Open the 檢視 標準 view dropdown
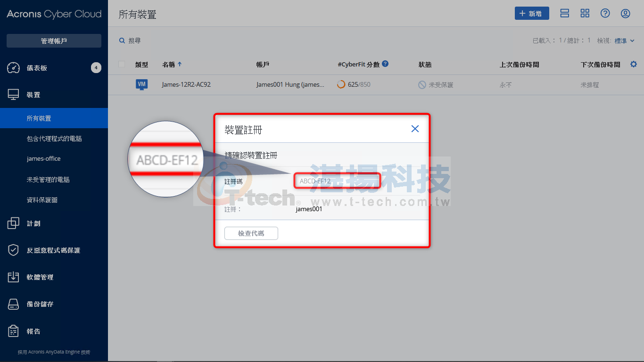This screenshot has width=644, height=362. [x=624, y=41]
